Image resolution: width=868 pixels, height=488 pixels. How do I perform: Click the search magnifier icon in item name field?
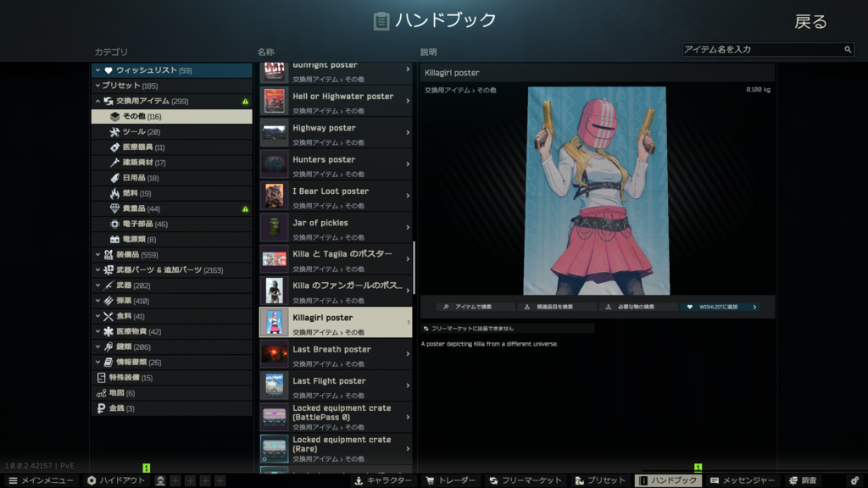847,50
